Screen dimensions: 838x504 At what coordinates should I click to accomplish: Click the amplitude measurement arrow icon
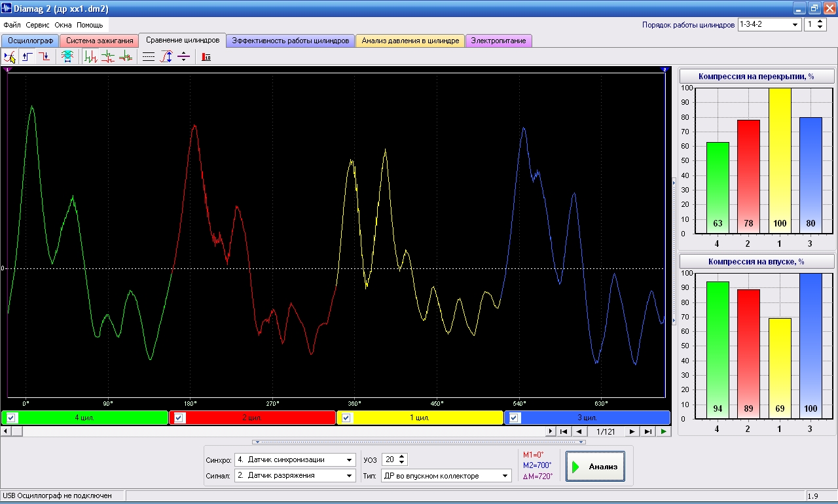[x=166, y=57]
